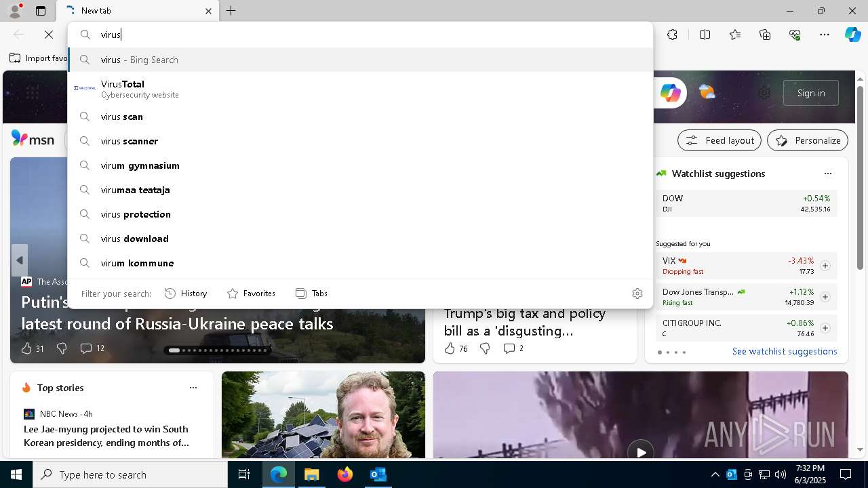Choose the 'virum gymnasium' suggestion
The width and height of the screenshot is (868, 488).
point(360,165)
